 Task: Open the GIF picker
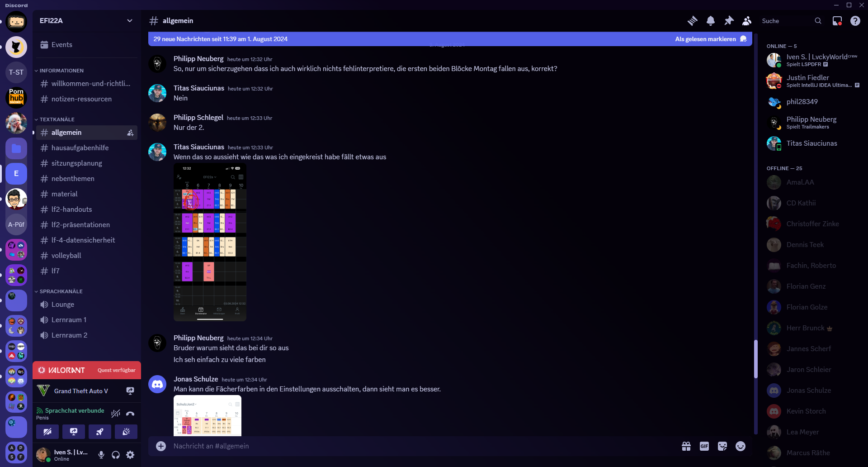click(x=704, y=446)
